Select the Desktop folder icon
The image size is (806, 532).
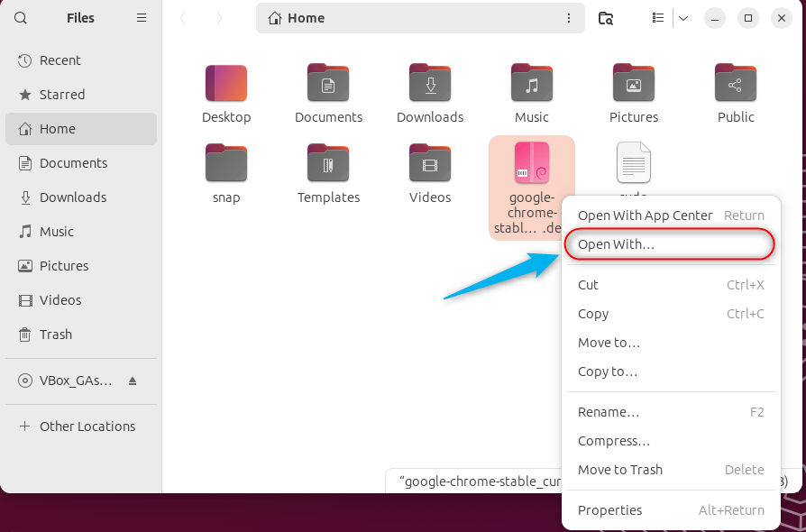226,83
